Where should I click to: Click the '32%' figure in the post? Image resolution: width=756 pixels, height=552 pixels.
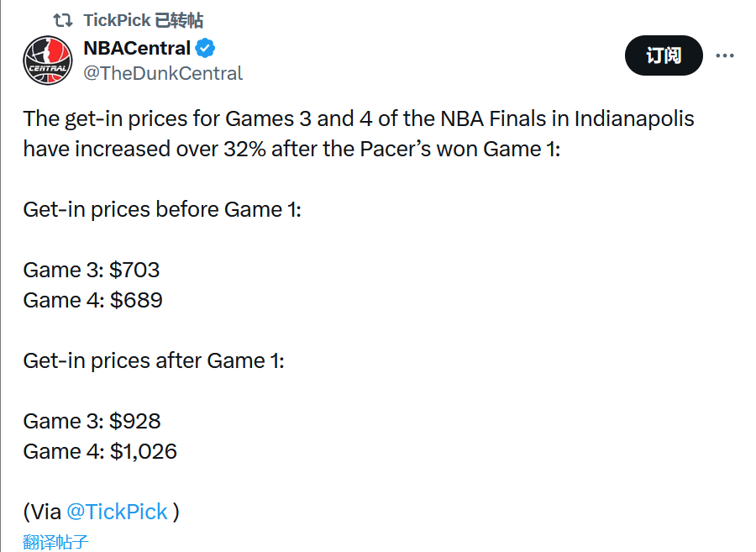[x=244, y=149]
